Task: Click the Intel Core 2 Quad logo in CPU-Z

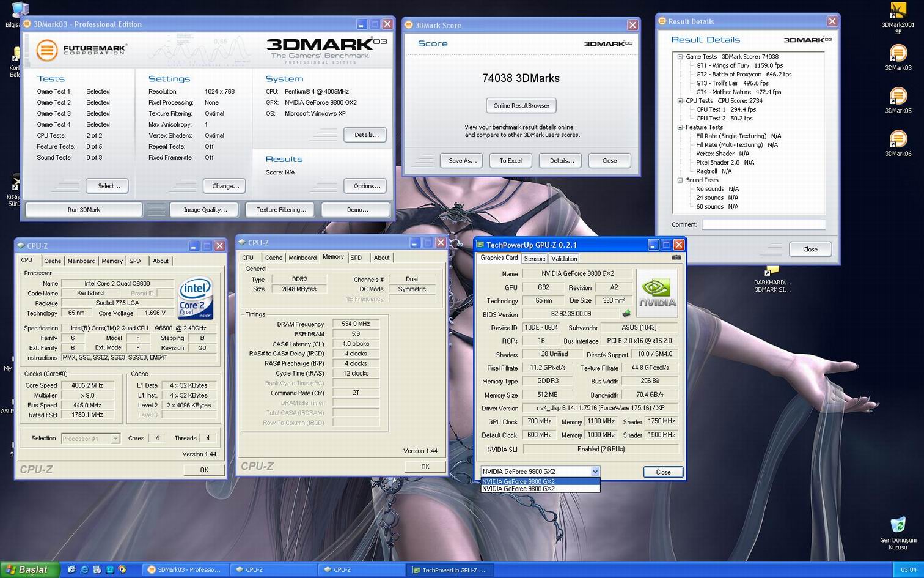Action: (196, 297)
